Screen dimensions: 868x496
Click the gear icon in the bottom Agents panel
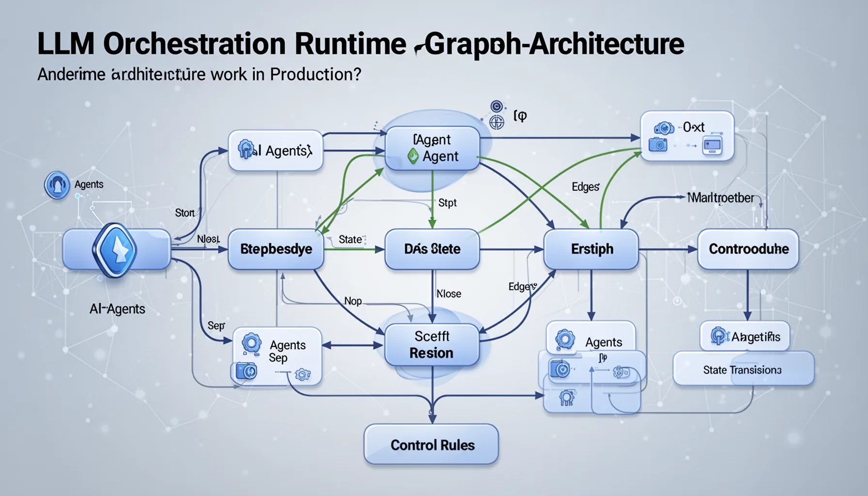pos(565,339)
